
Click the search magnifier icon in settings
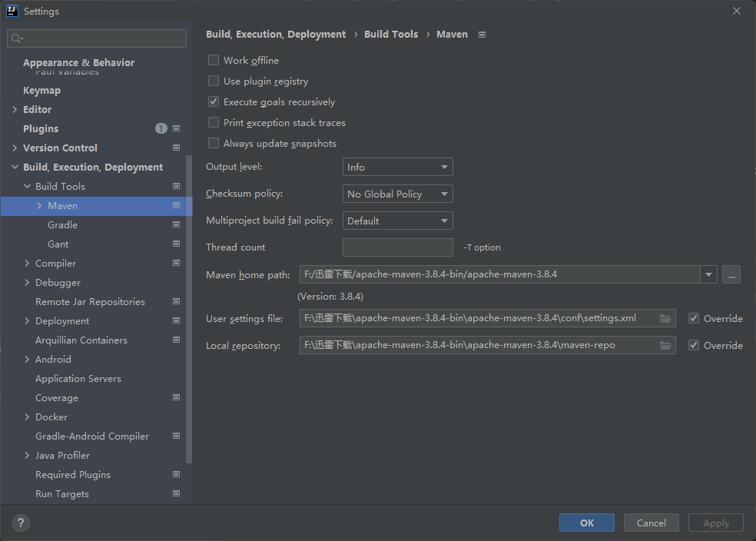(x=17, y=38)
